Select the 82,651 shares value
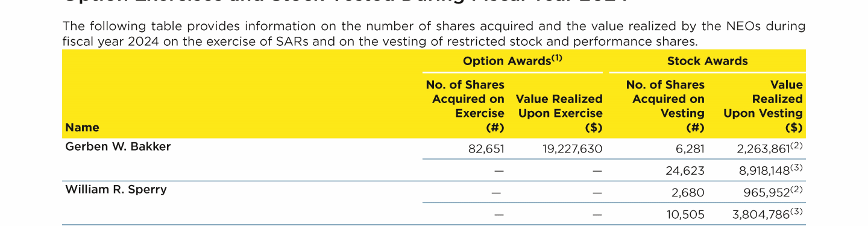The image size is (868, 226). 486,148
